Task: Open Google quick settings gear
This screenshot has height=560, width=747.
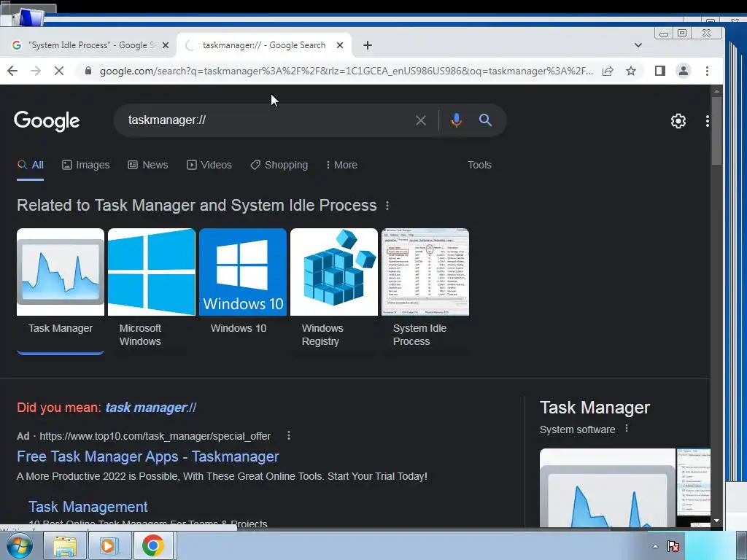Action: tap(678, 121)
